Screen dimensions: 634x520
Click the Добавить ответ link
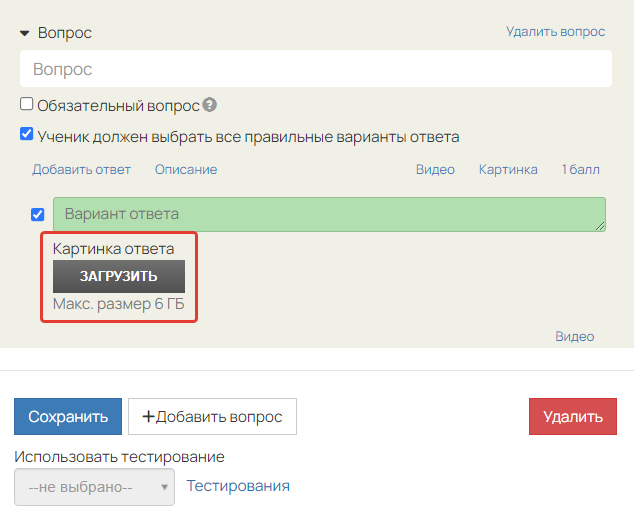pos(81,170)
